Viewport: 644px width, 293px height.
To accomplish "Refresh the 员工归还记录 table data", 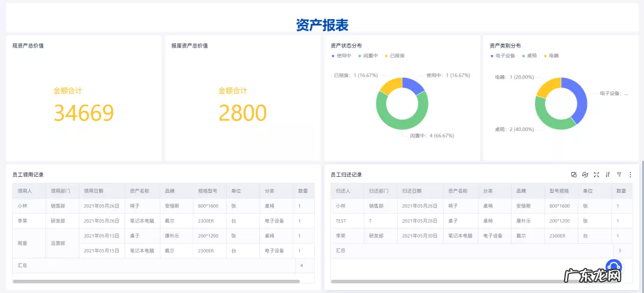I will [x=586, y=175].
